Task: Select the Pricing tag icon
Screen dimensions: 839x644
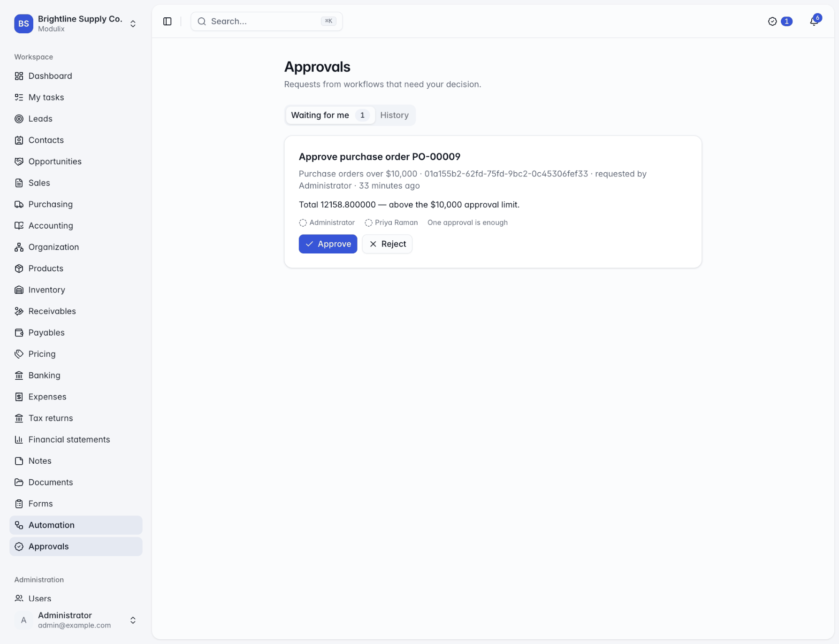Action: [x=19, y=354]
